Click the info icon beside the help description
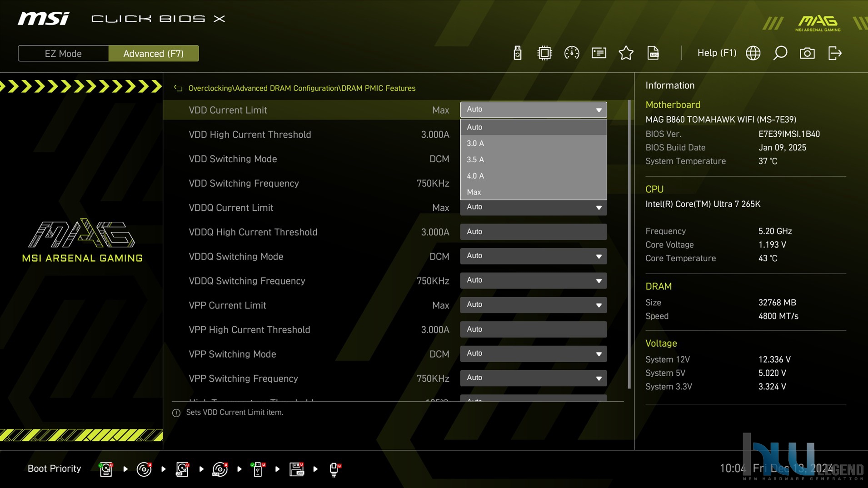Viewport: 868px width, 488px height. point(176,413)
